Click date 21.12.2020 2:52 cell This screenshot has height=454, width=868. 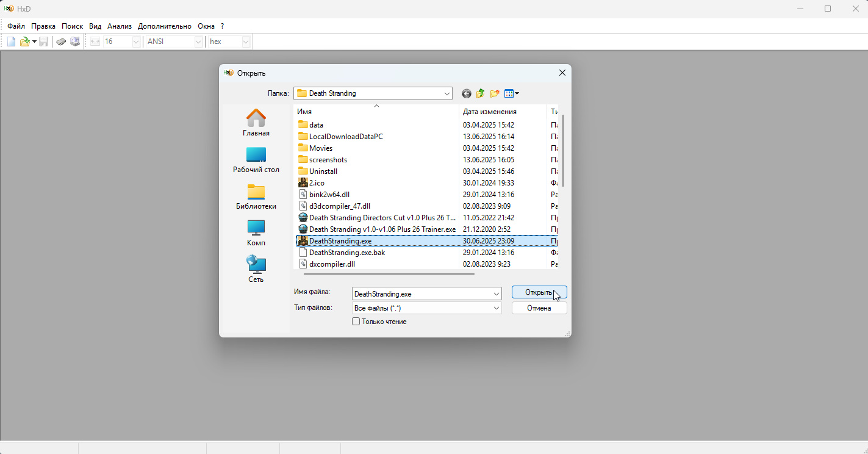pos(487,229)
